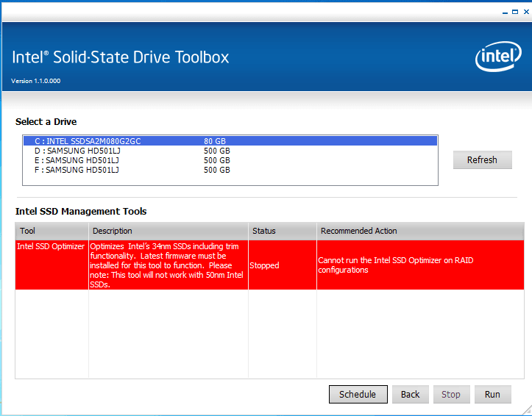Viewport: 532px width, 416px height.
Task: Click the Status column header
Action: pyautogui.click(x=283, y=231)
